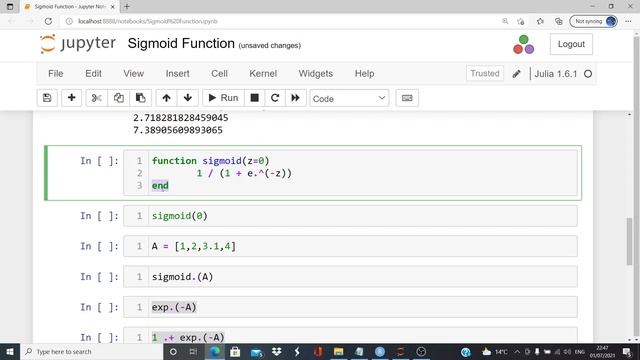Open browser collections icon
The image size is (640, 360).
pyautogui.click(x=559, y=21)
